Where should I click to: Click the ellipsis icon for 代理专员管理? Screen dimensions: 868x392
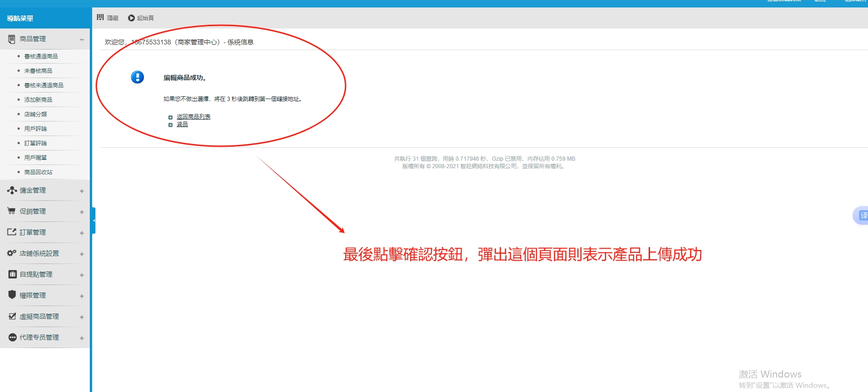tap(12, 337)
